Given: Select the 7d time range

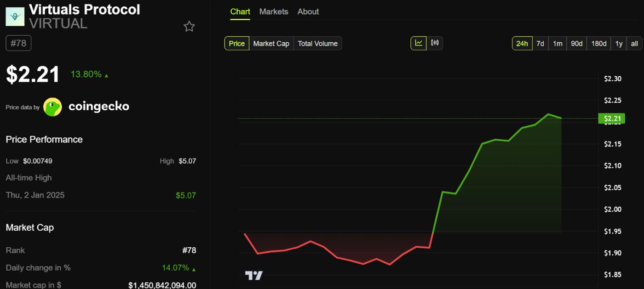Looking at the screenshot, I should coord(540,43).
